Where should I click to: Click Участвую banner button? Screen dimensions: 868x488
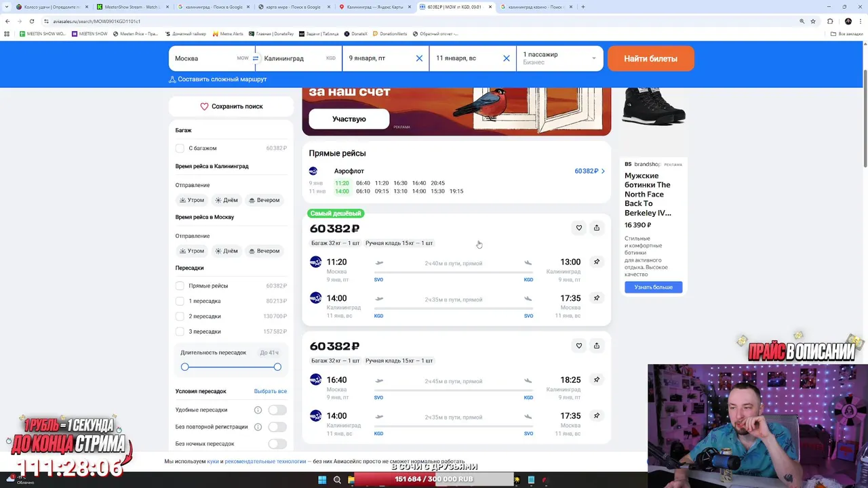coord(349,119)
